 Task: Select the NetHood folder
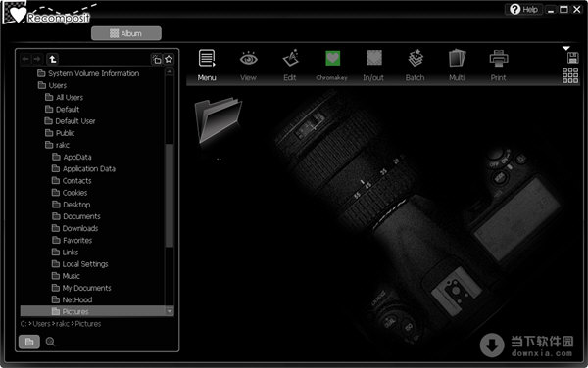pos(72,299)
